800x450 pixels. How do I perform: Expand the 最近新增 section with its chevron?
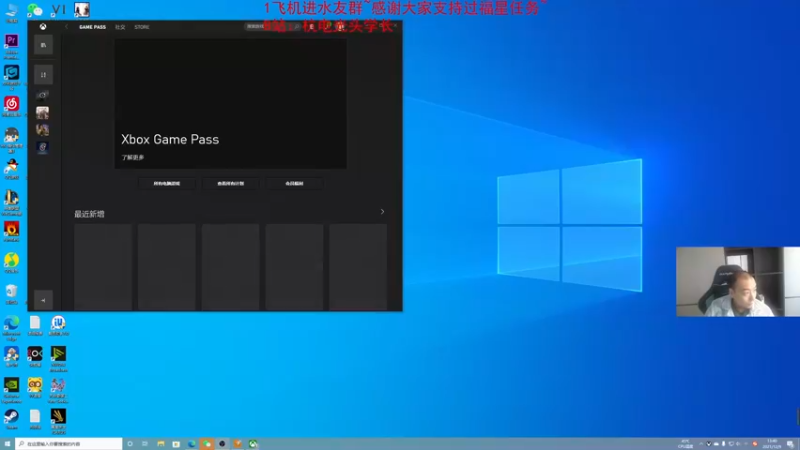point(382,211)
